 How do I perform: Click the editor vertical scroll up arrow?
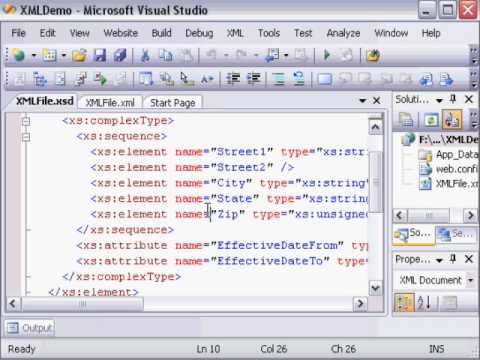[375, 127]
